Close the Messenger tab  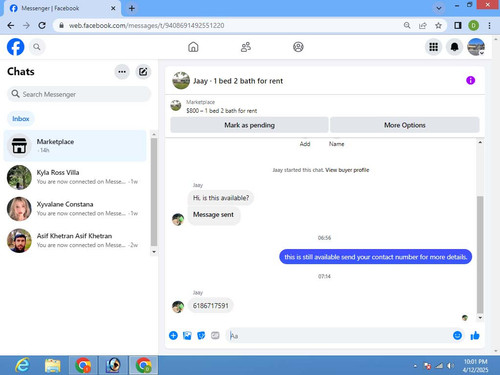[x=113, y=8]
